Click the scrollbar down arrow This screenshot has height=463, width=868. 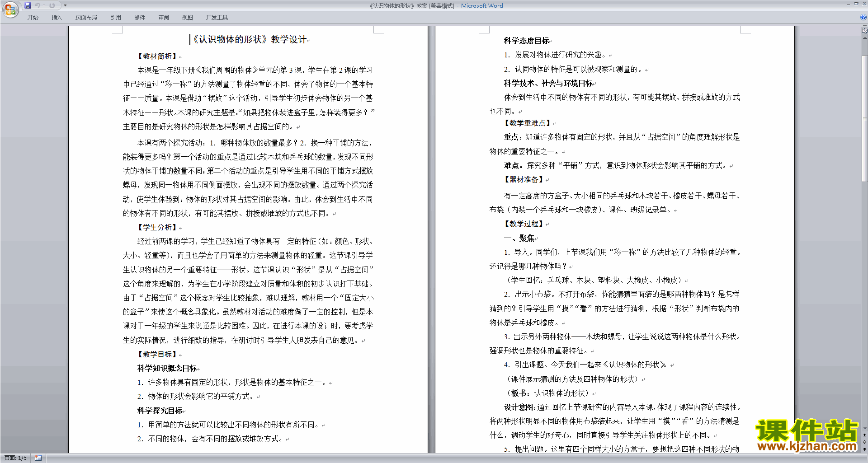[864, 428]
